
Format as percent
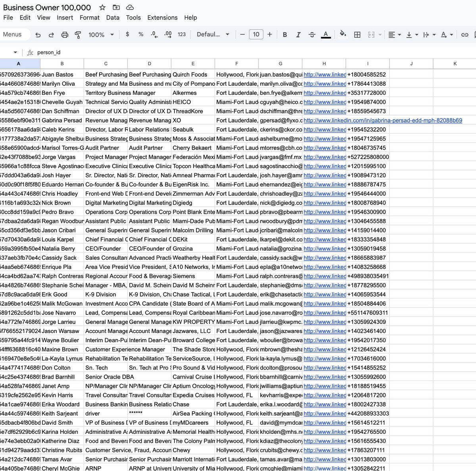pyautogui.click(x=141, y=34)
